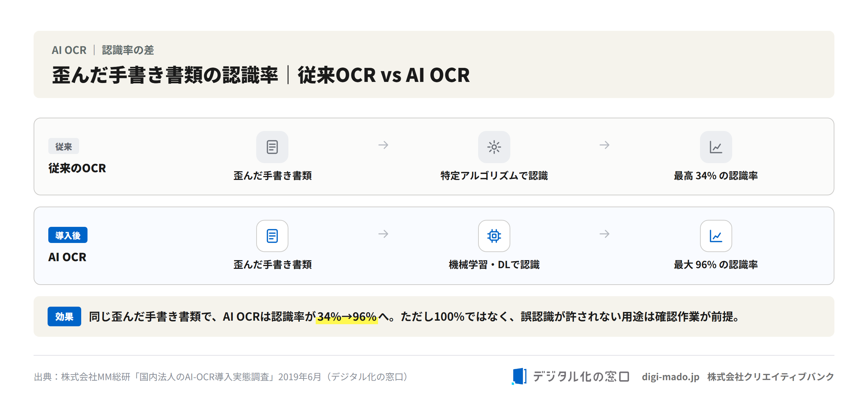Click the デジタル化の窓口 brand text

tap(581, 377)
